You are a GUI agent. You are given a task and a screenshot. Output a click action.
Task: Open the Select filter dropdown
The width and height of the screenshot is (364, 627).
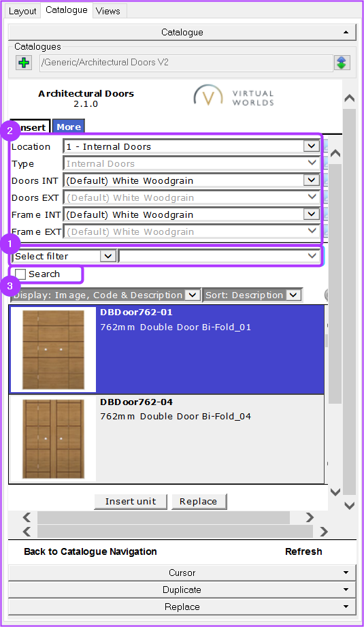tap(65, 257)
